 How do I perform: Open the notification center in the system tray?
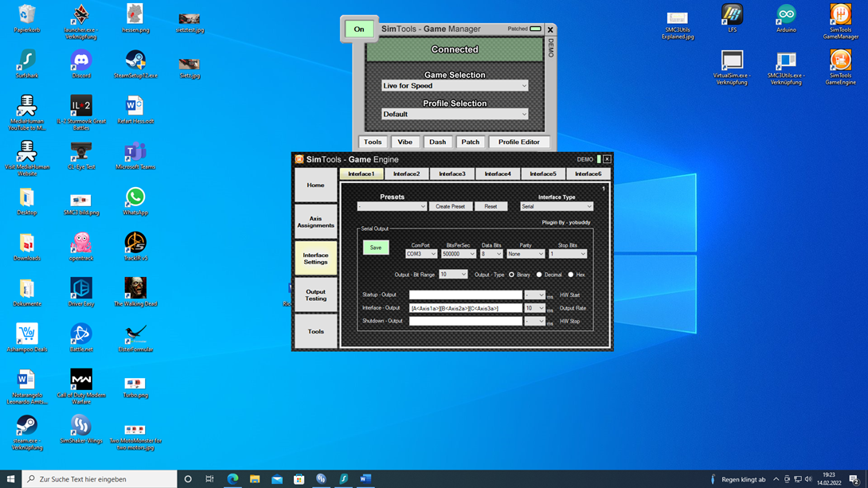pyautogui.click(x=854, y=478)
